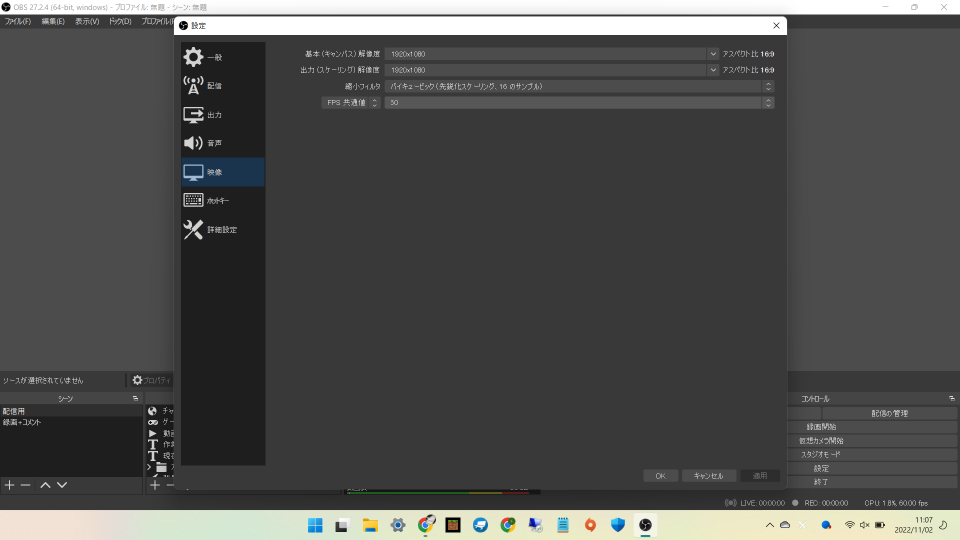The image size is (960, 540).
Task: Select the 録画+コメント scene
Action: click(22, 422)
